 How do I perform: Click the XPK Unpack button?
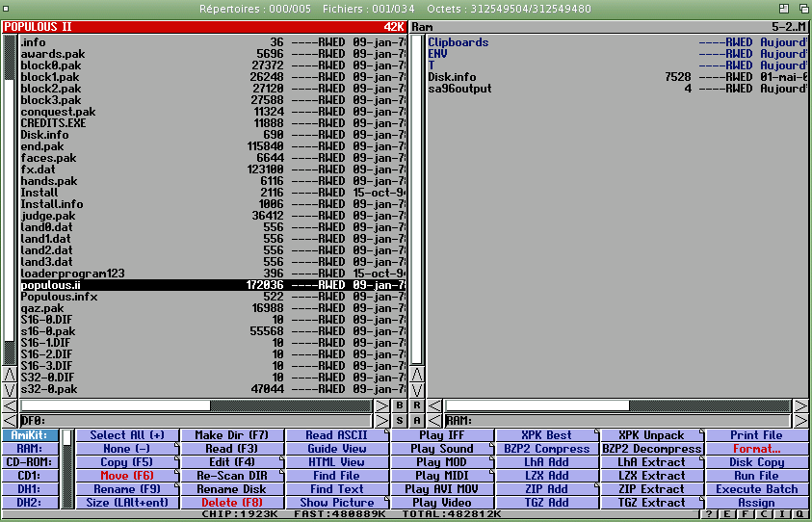(x=652, y=435)
